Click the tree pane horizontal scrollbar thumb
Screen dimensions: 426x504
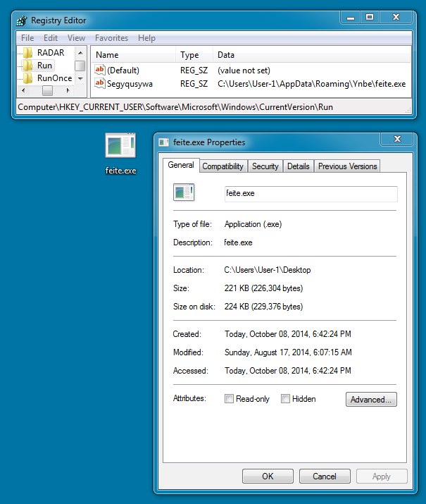point(47,91)
